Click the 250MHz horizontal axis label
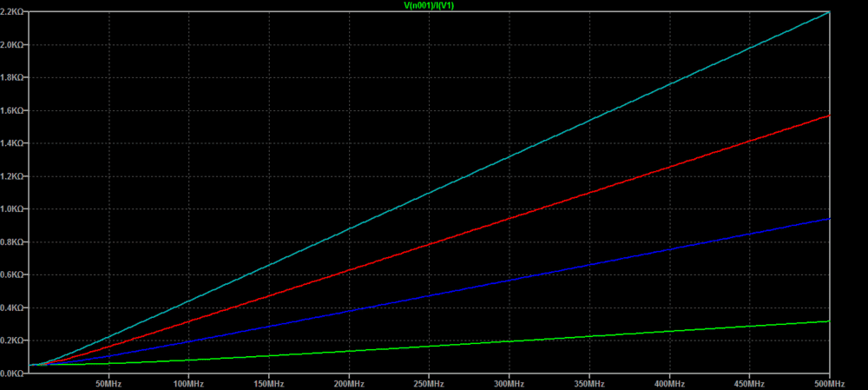 point(429,383)
